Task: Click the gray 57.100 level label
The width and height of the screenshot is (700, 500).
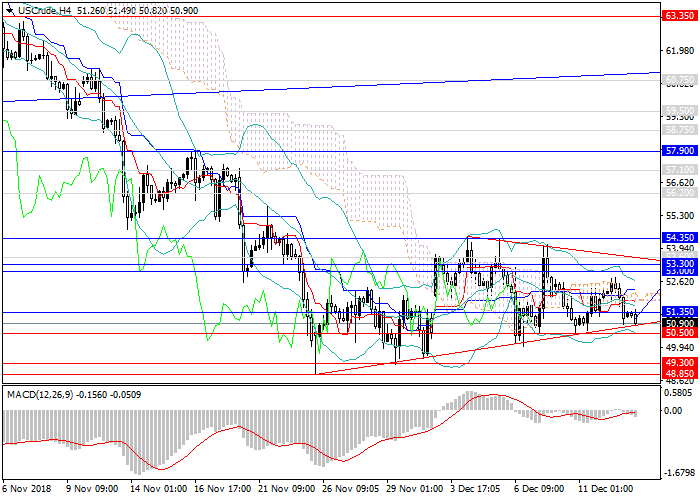Action: (x=679, y=171)
